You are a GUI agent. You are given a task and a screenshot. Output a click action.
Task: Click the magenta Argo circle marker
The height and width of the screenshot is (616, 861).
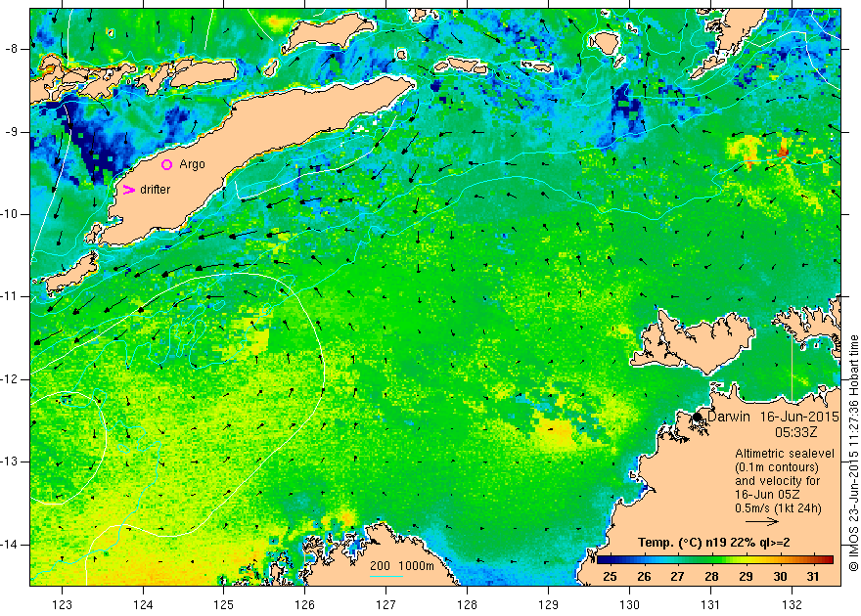click(x=167, y=164)
